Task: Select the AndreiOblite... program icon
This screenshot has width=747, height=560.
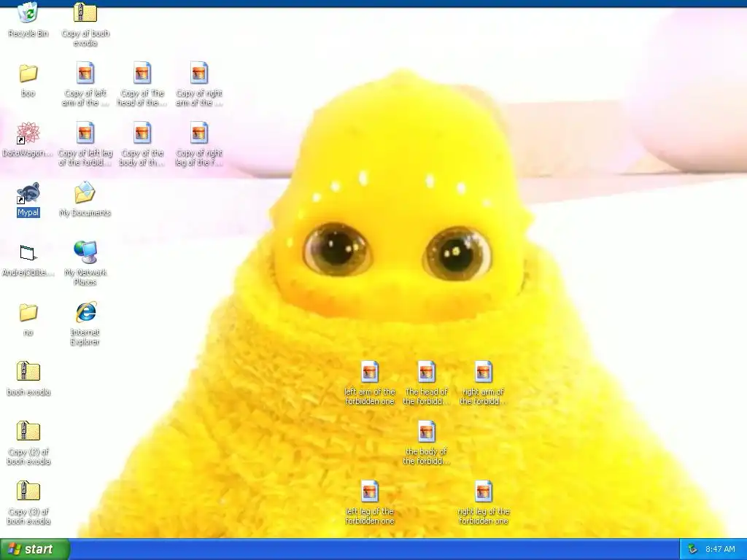Action: click(28, 253)
